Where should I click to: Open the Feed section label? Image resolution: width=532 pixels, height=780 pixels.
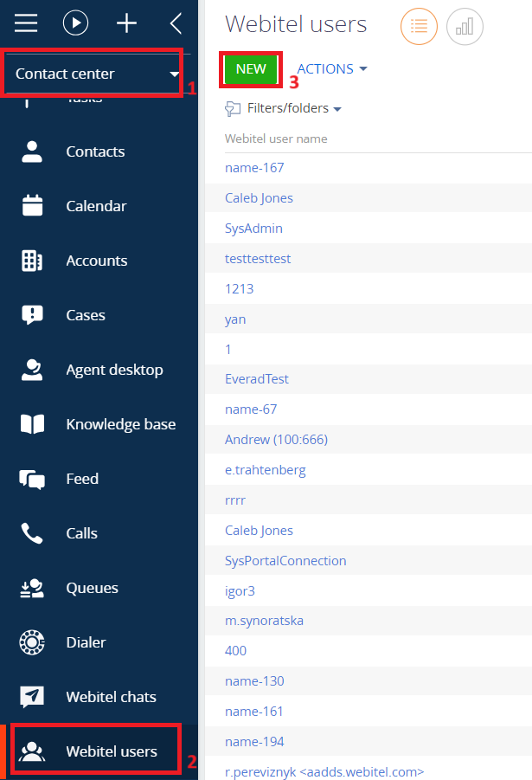pyautogui.click(x=82, y=479)
